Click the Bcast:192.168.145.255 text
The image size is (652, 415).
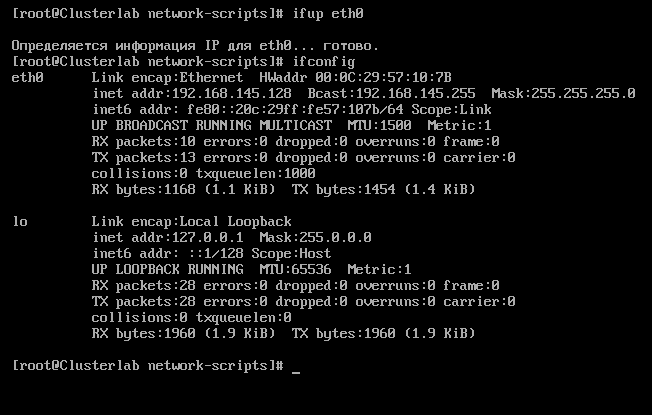[391, 94]
